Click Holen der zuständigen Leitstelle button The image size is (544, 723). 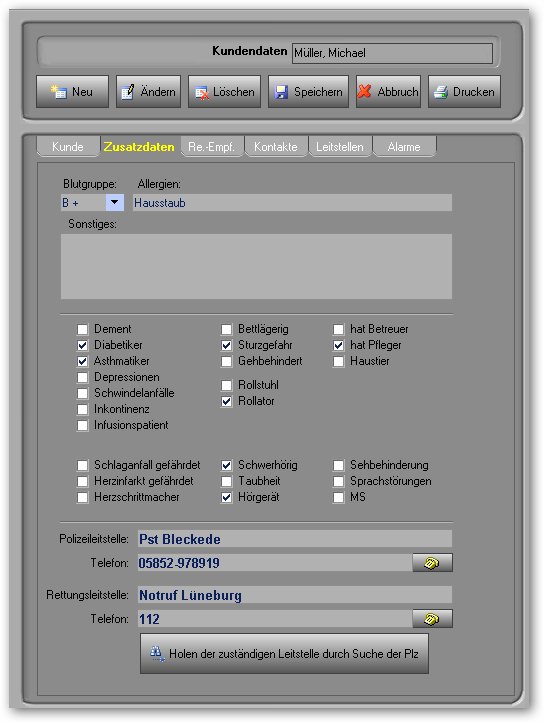point(284,653)
